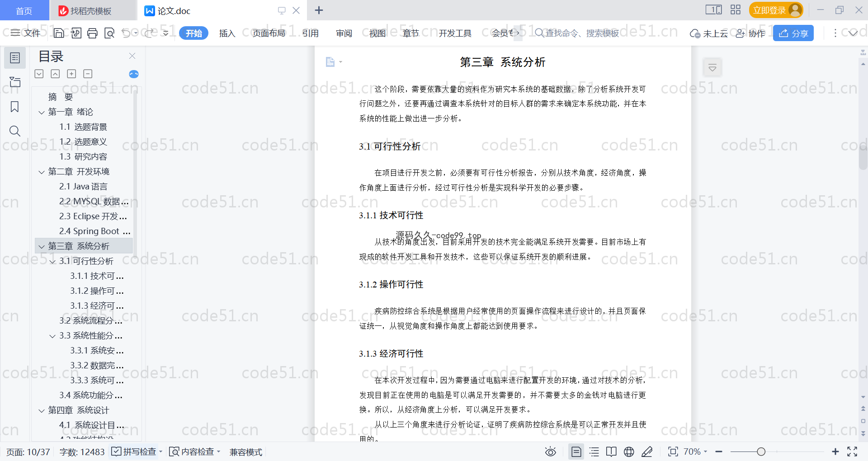
Task: Click the Undo arrow icon
Action: click(126, 33)
